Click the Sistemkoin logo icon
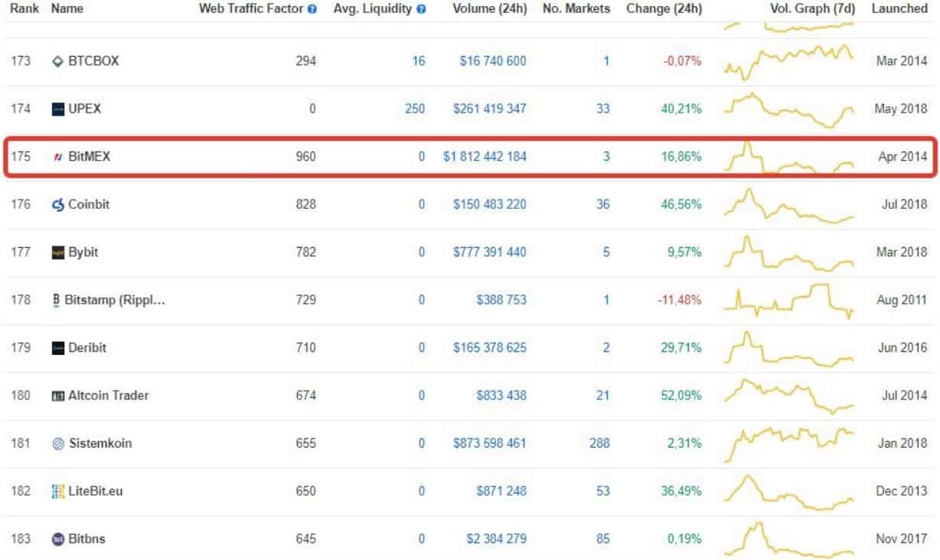Viewport: 940px width, 560px height. pos(57,444)
